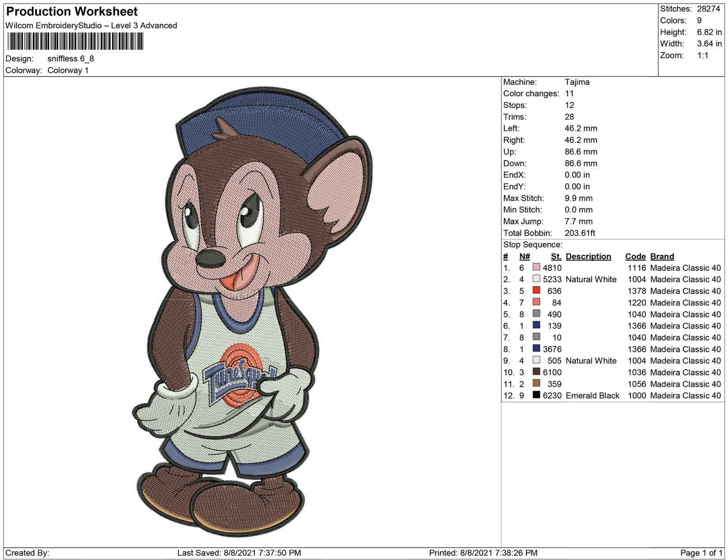This screenshot has height=560, width=728.
Task: Select the Machine value "Tajima"
Action: 577,82
